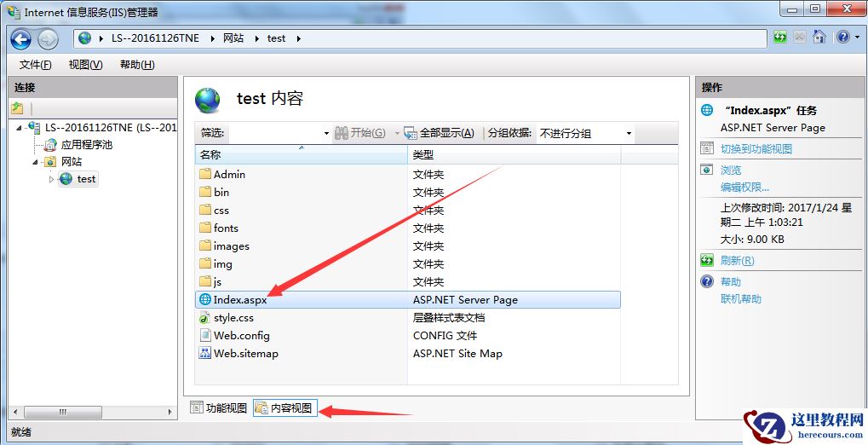The image size is (868, 445).
Task: Select the css folder icon
Action: click(x=205, y=211)
